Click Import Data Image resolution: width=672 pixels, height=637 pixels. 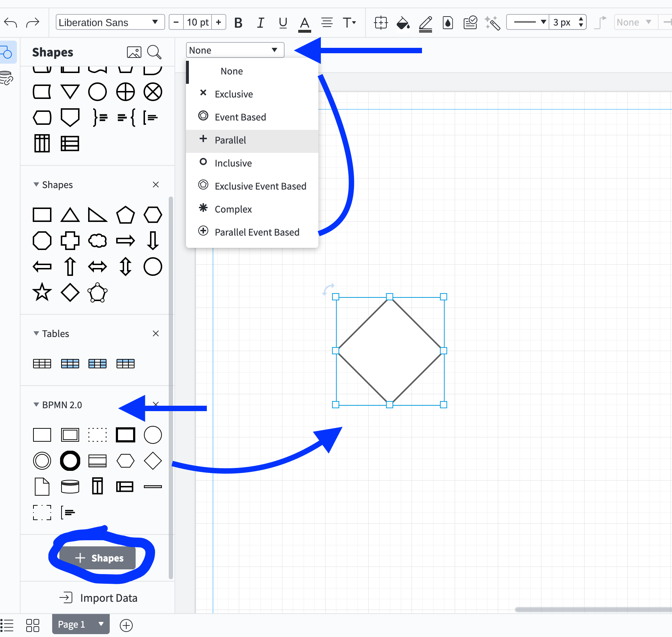click(98, 598)
